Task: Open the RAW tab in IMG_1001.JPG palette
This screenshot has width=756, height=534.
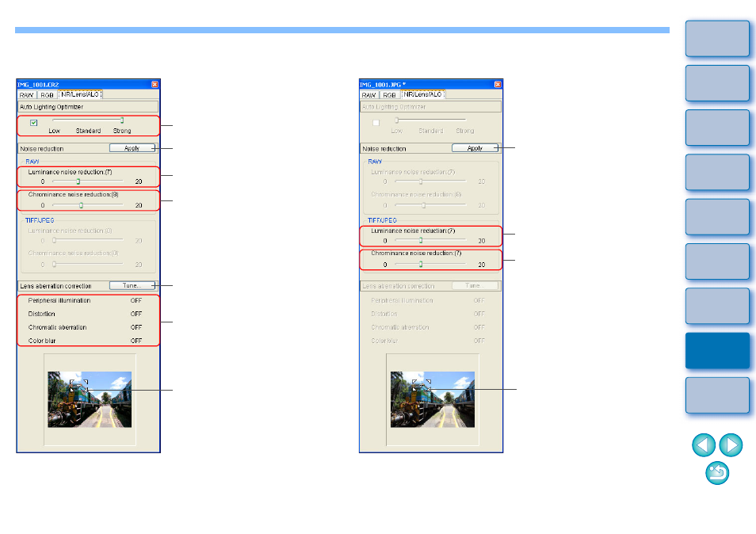Action: coord(369,95)
